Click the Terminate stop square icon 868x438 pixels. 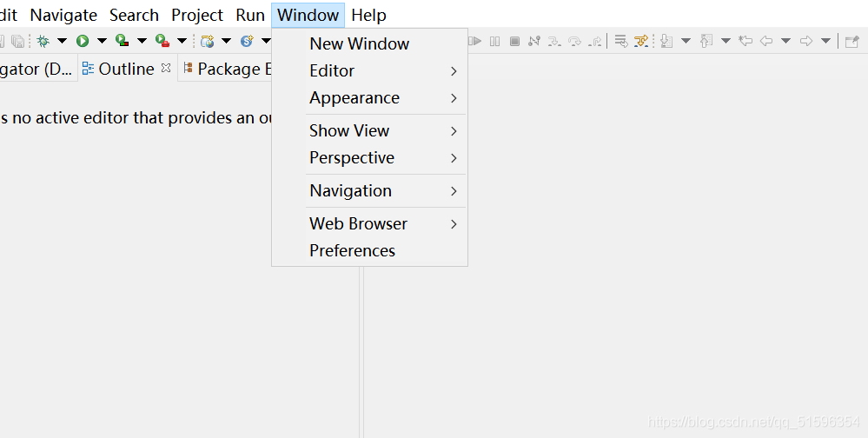(x=515, y=41)
